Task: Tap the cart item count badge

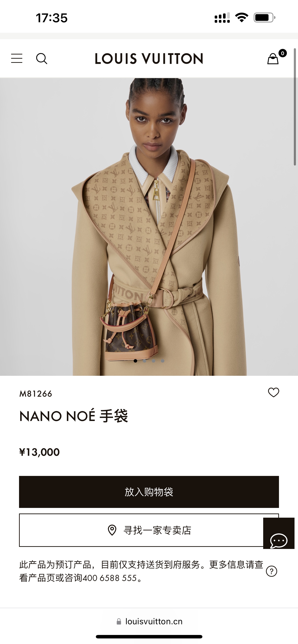Action: tap(282, 53)
